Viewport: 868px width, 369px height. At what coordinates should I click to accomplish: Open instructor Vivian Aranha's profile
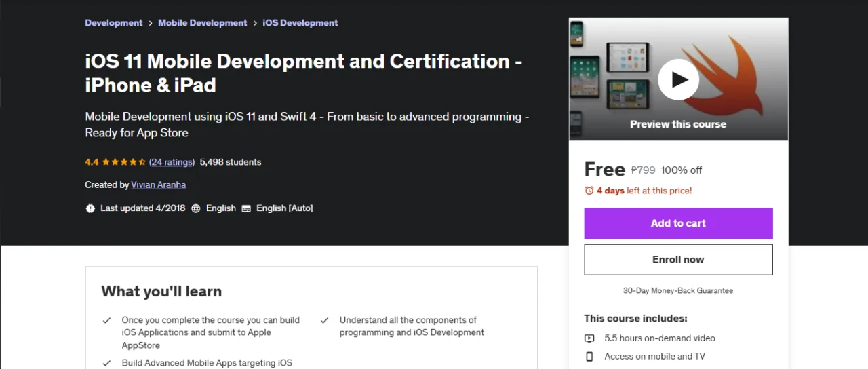(158, 184)
